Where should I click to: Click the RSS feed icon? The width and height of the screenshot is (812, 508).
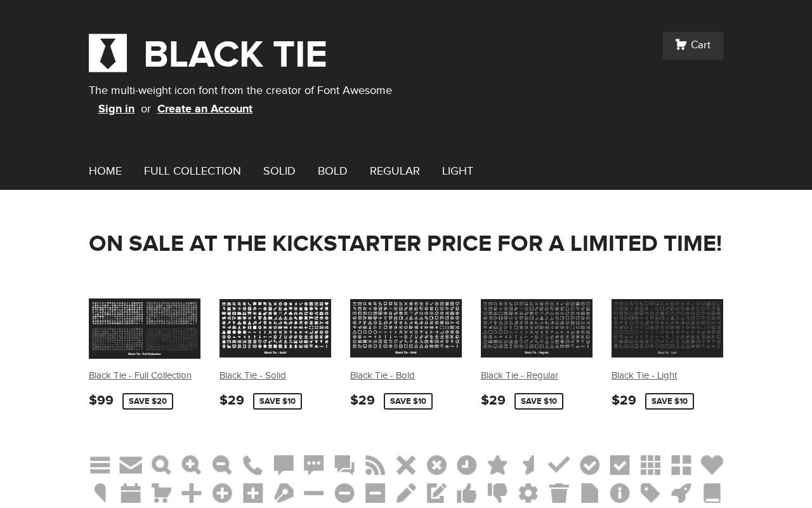[375, 465]
